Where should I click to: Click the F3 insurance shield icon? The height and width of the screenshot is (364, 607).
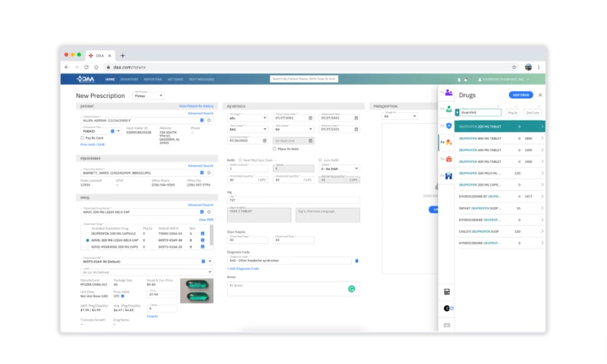[449, 126]
